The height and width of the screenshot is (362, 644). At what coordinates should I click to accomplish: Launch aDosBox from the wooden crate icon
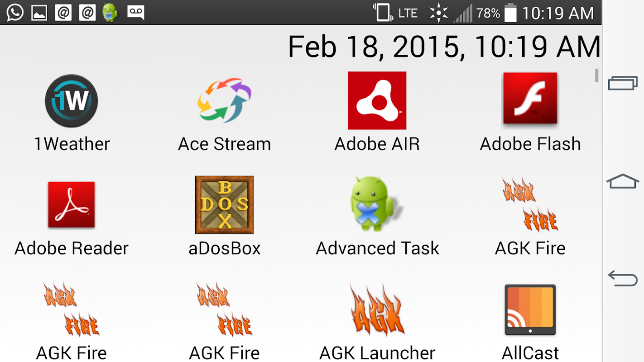coord(224,205)
